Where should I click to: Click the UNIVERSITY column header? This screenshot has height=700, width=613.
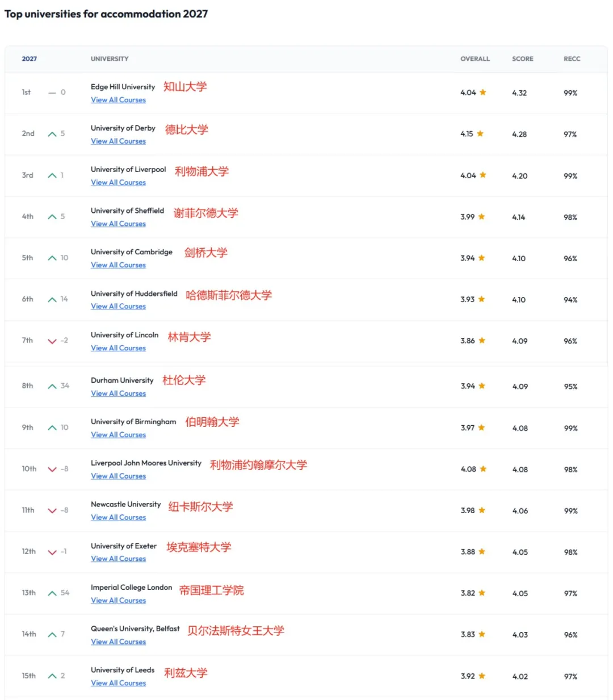tap(110, 59)
